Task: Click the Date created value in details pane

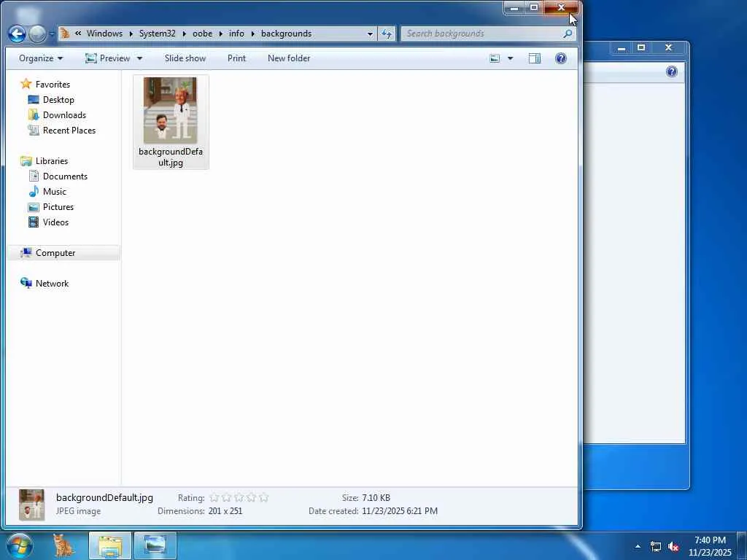Action: point(399,511)
